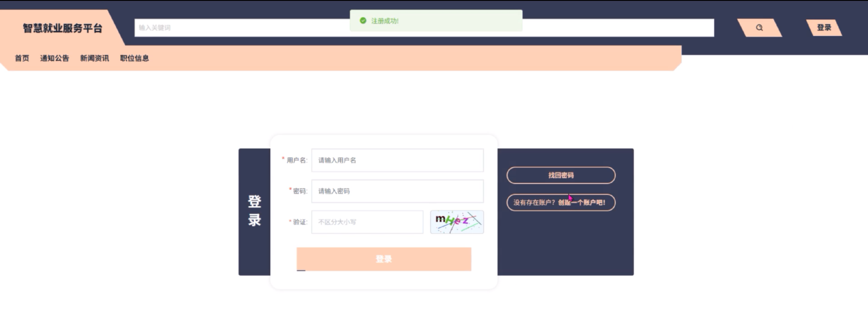The image size is (868, 320).
Task: Go to 通知公告 page
Action: point(55,58)
